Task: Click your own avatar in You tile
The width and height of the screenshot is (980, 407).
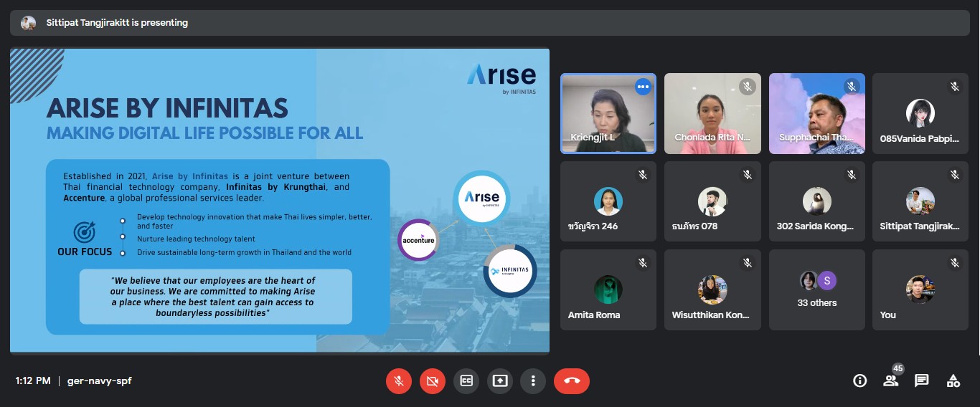Action: 920,289
